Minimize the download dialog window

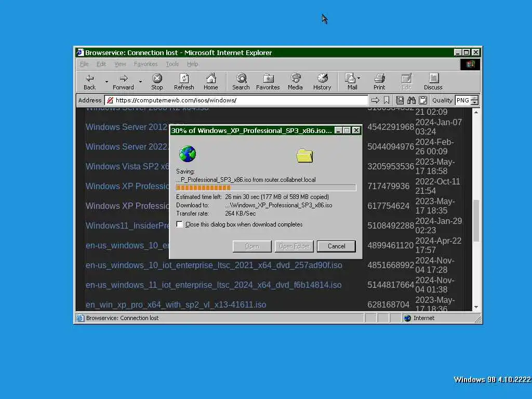pyautogui.click(x=338, y=130)
